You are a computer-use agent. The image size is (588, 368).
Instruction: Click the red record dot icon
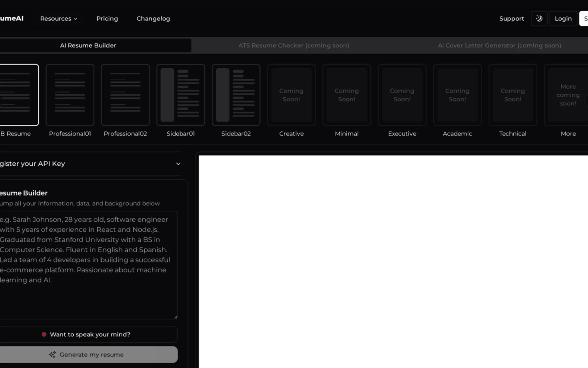[x=44, y=334]
